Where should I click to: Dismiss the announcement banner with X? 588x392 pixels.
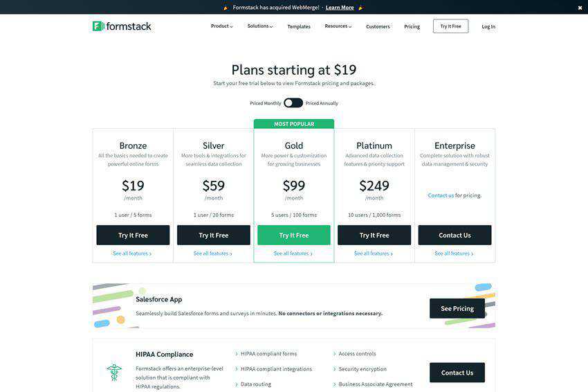tap(580, 8)
